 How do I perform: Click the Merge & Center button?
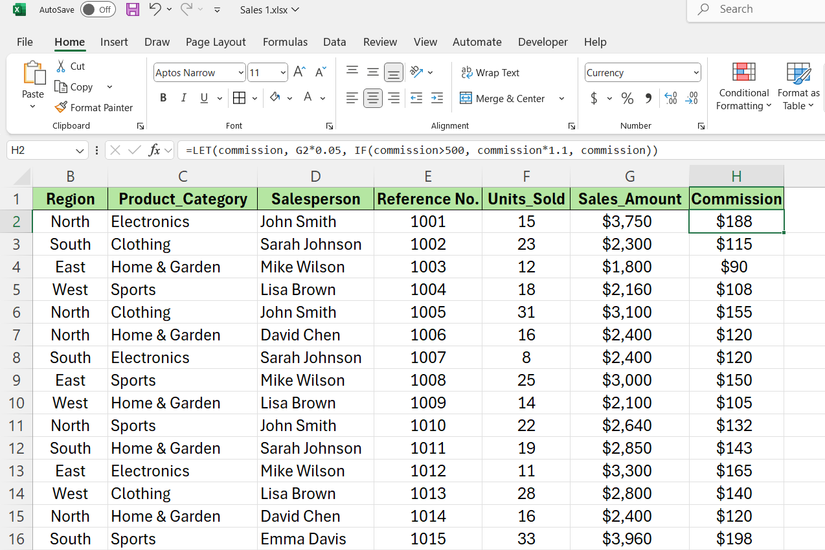(x=503, y=99)
